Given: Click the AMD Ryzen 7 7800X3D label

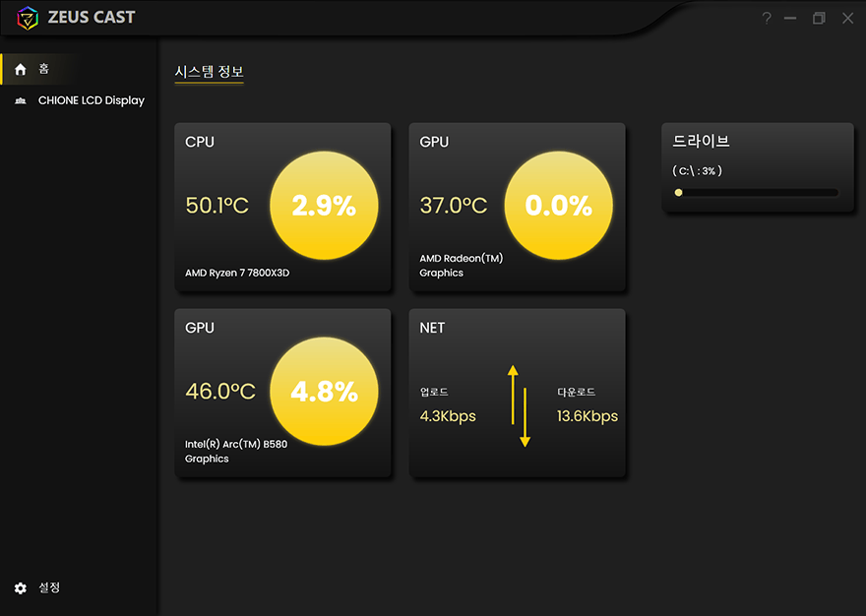Looking at the screenshot, I should (237, 273).
